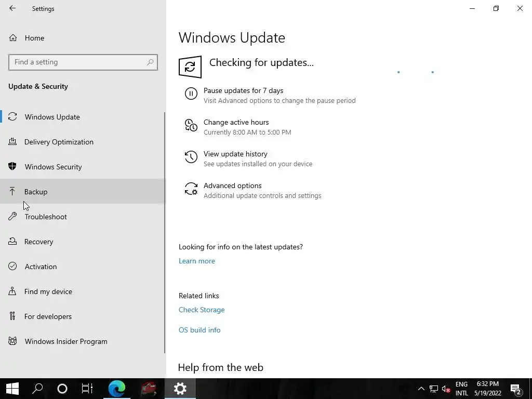This screenshot has width=532, height=399.
Task: Click the Checking for updates text
Action: (x=262, y=62)
